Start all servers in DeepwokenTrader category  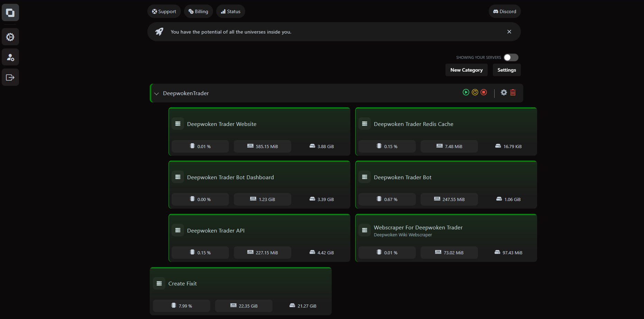click(x=466, y=92)
